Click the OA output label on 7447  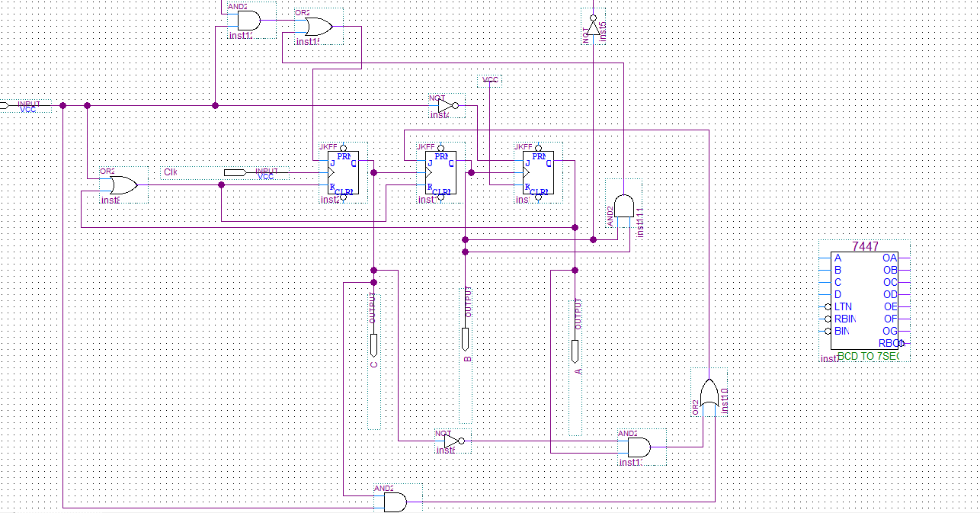(x=889, y=258)
